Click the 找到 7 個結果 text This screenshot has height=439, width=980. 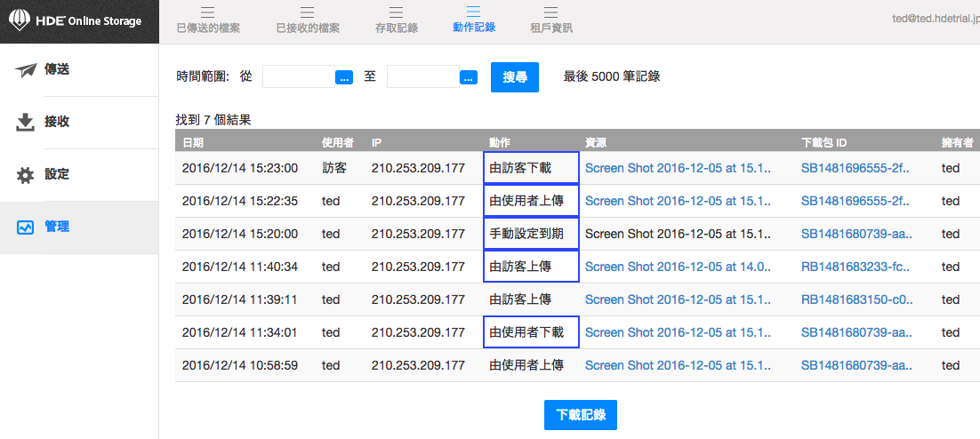[213, 120]
